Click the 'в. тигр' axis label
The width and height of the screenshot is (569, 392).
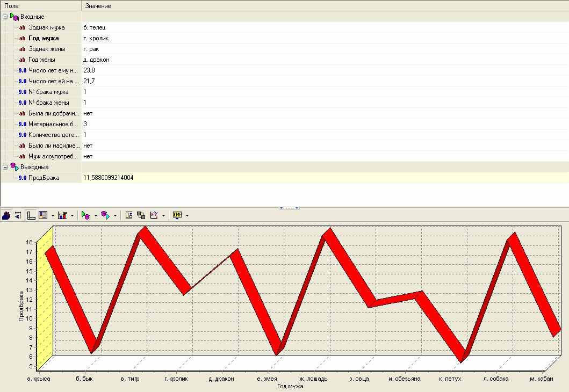tap(130, 379)
